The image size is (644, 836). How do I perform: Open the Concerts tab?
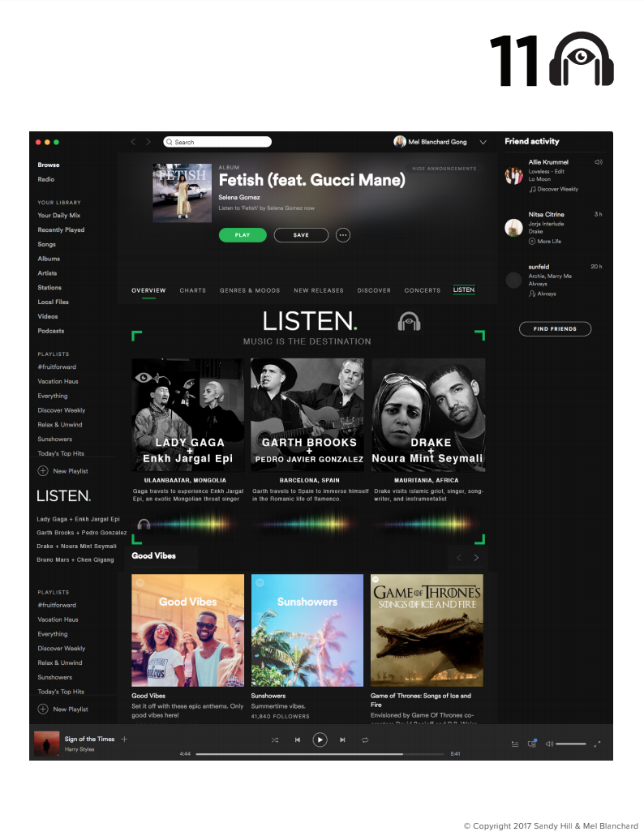click(423, 290)
